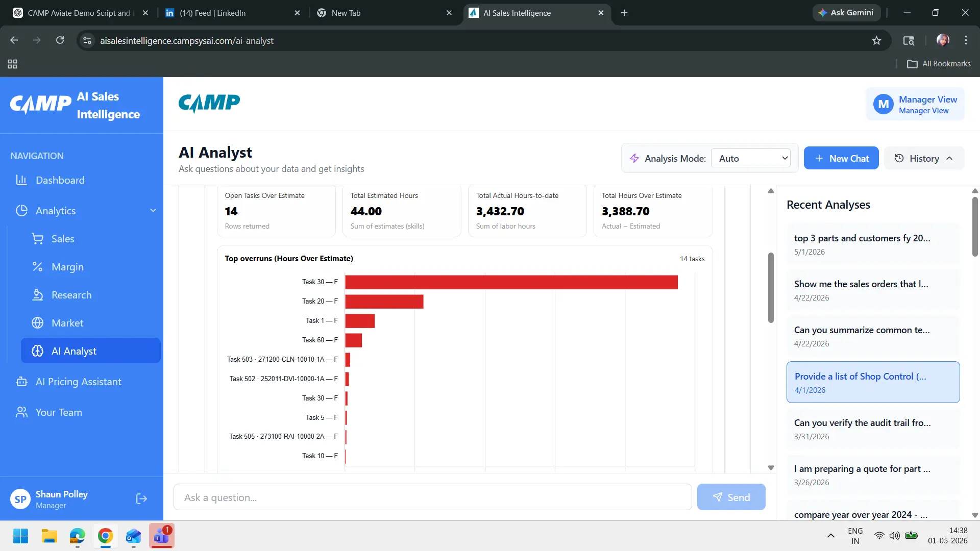The image size is (980, 551).
Task: Click the Margin percent icon
Action: pyautogui.click(x=37, y=267)
